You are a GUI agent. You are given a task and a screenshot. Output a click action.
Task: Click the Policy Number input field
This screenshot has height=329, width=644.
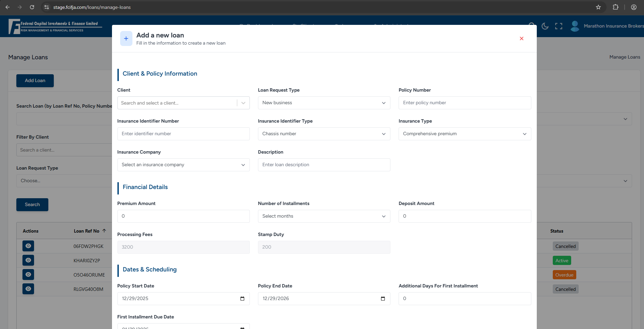pos(464,103)
